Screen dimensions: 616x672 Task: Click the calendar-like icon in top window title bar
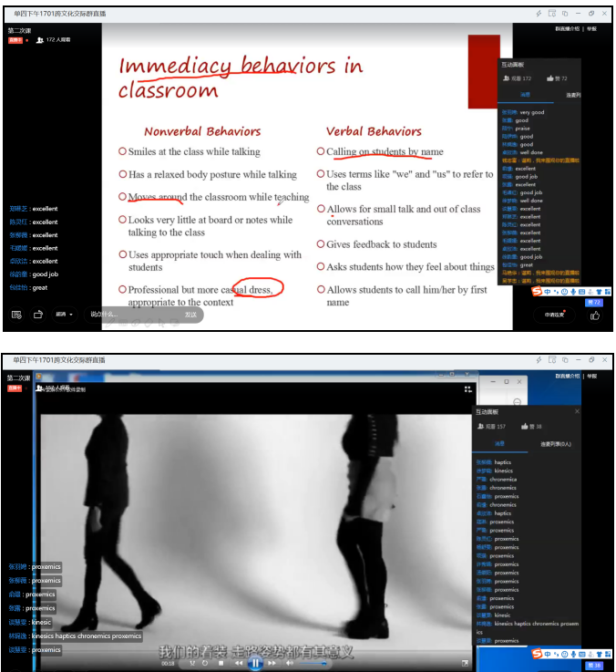point(552,14)
